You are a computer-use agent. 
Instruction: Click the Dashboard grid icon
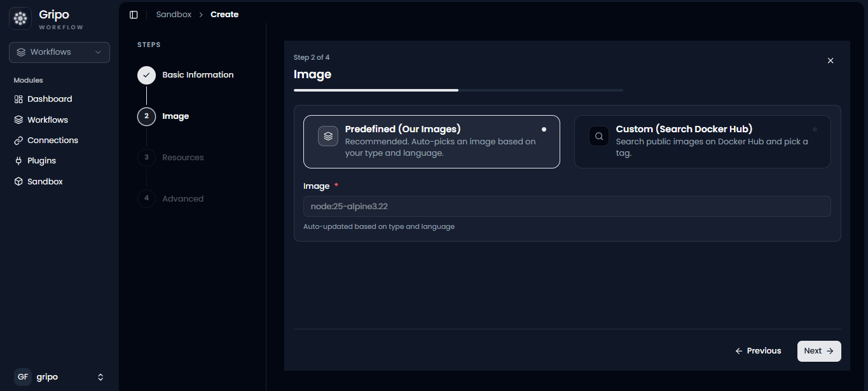coord(18,99)
